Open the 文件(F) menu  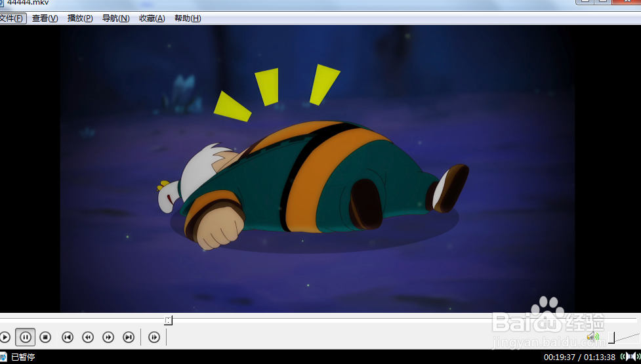tap(12, 18)
